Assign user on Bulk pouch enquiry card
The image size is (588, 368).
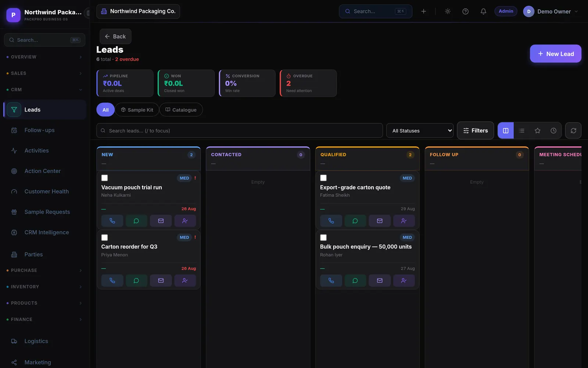click(404, 280)
